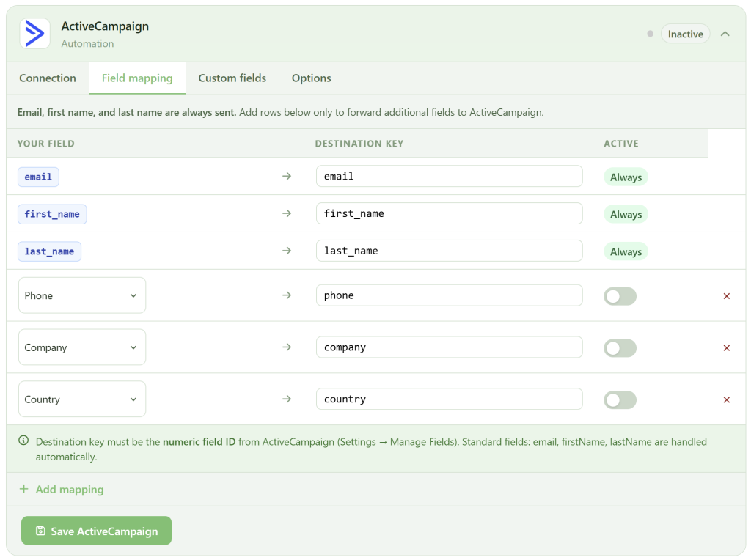Open the Custom fields tab

(x=232, y=78)
